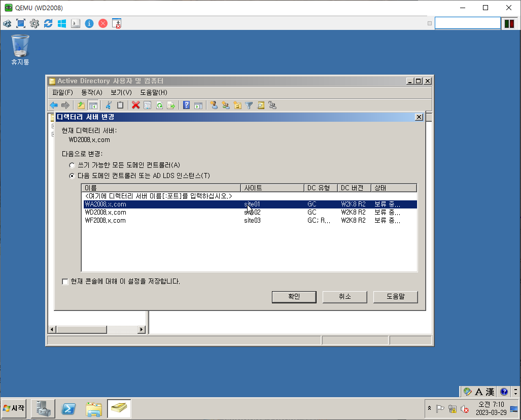
Task: Sort by the DC 버전 column header
Action: (354, 188)
